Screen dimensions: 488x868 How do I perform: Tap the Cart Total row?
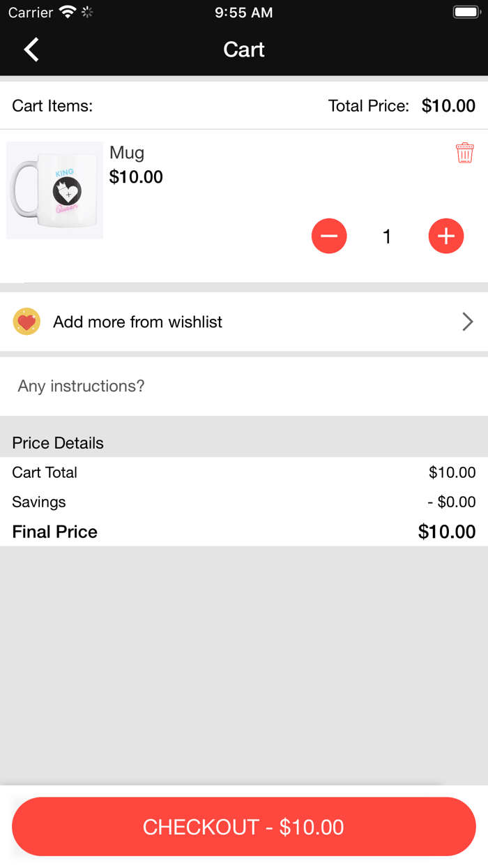tap(244, 472)
